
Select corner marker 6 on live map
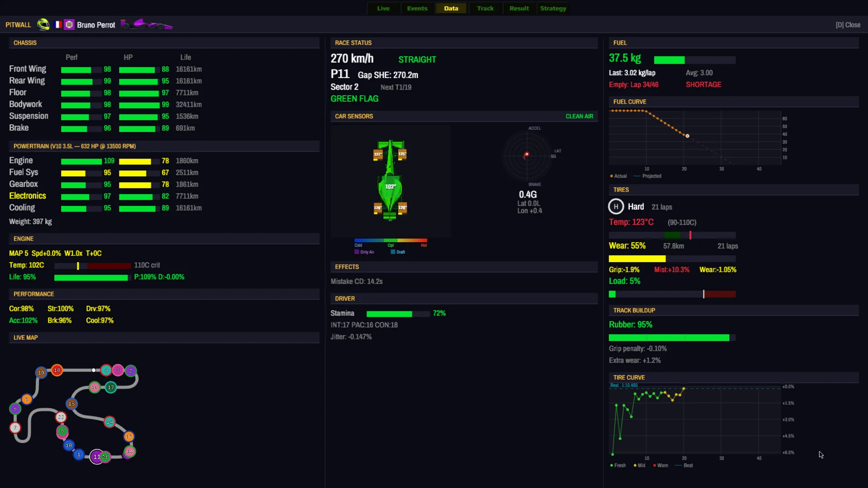(x=15, y=408)
